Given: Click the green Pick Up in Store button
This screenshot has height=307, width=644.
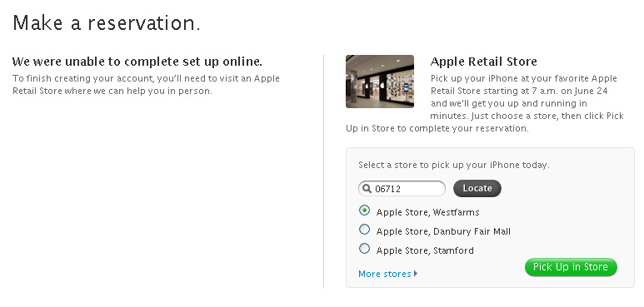Looking at the screenshot, I should point(571,267).
